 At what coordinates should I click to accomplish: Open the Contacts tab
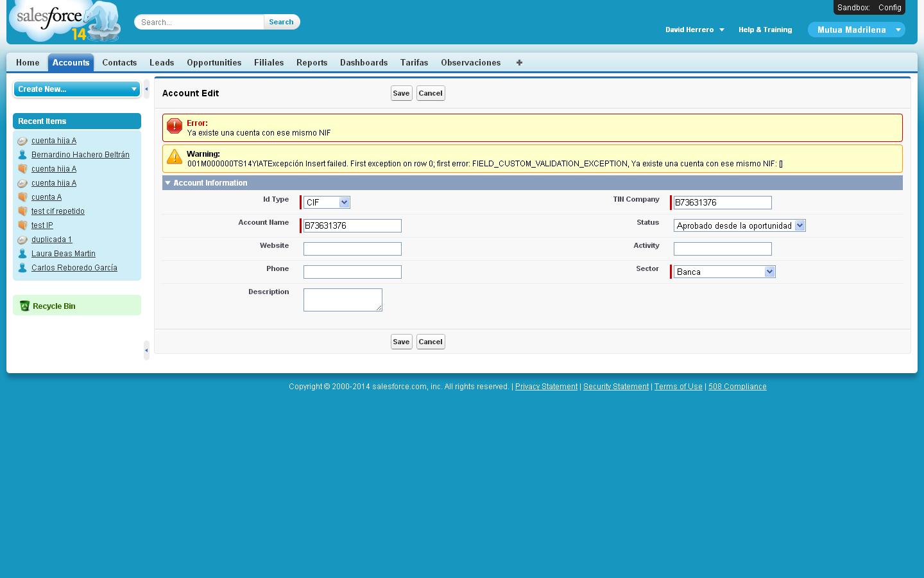pos(119,62)
